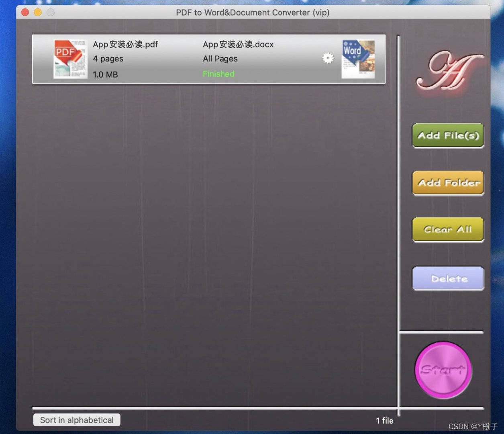Click the lavender Delete button
The width and height of the screenshot is (504, 434).
pos(448,278)
